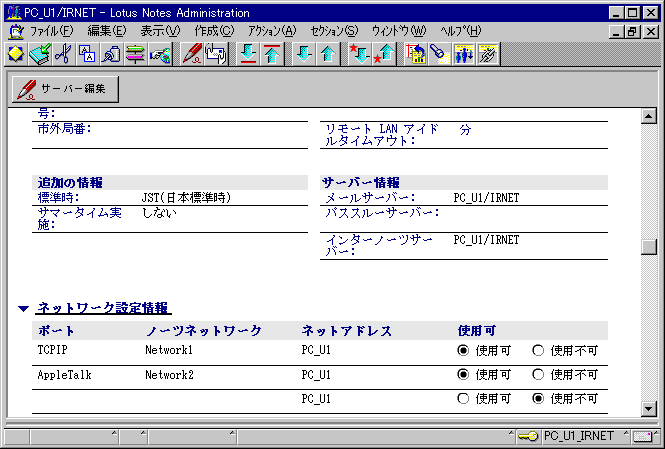Open the location popup PC_U1_IRNET in status bar
This screenshot has width=665, height=449.
(x=585, y=436)
